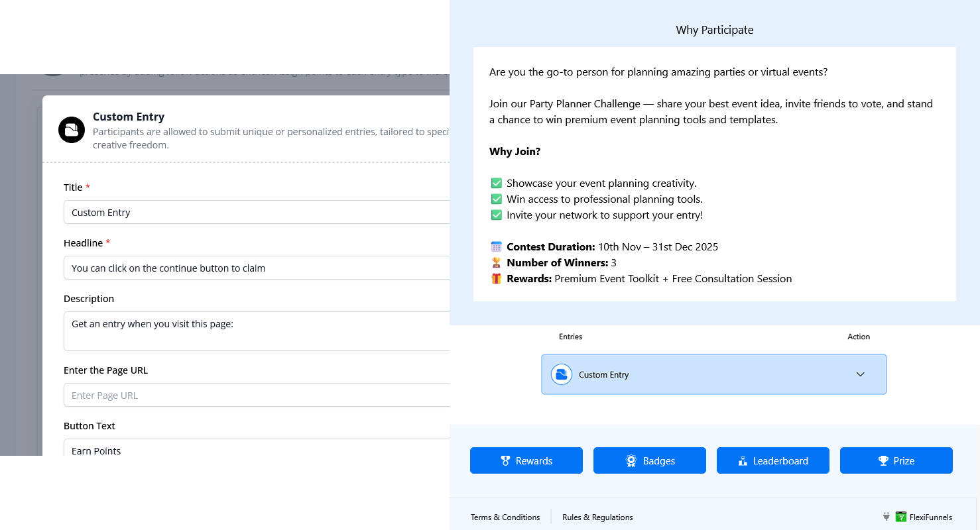Click the "Why Join?" subheading

(515, 152)
